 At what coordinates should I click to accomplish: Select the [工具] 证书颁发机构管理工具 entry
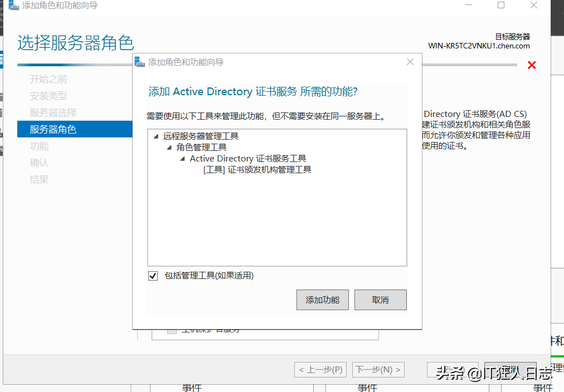(x=257, y=170)
